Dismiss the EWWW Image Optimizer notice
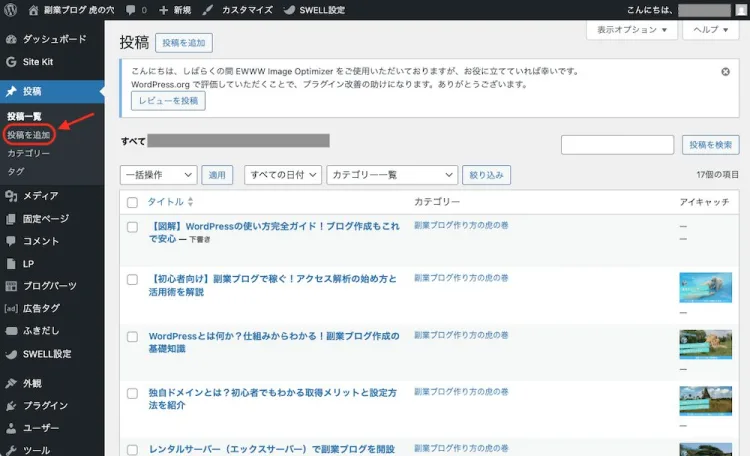This screenshot has height=456, width=750. click(x=726, y=72)
